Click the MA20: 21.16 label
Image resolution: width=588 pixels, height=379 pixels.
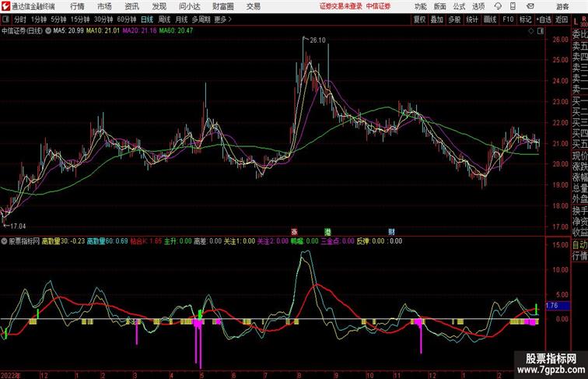point(139,31)
